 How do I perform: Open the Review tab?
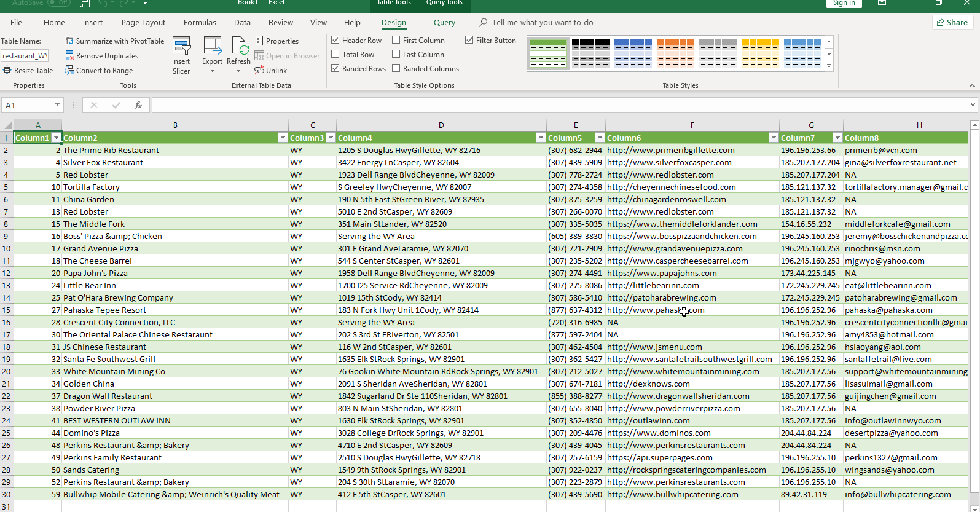(x=281, y=22)
